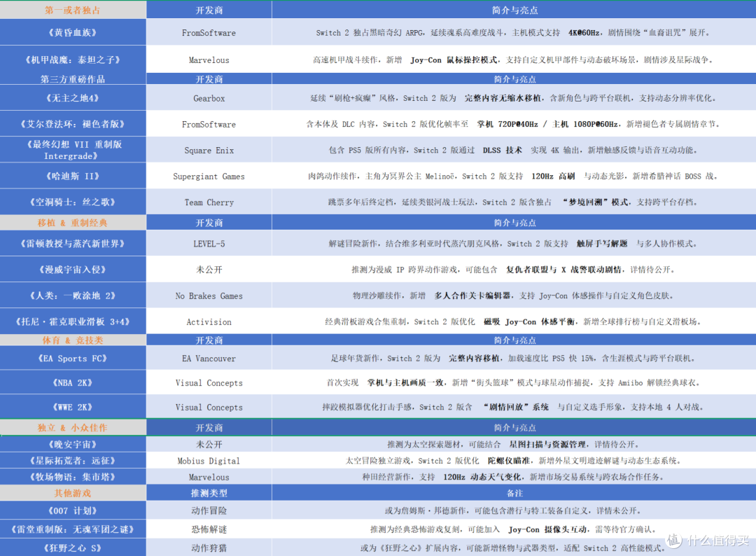Click the 《狂野之心 S》 cell

[x=73, y=548]
